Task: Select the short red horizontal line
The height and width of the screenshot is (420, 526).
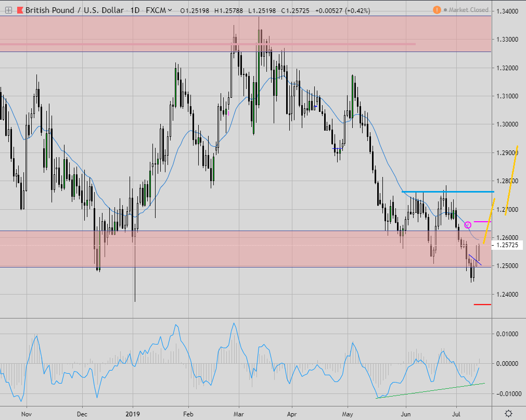Action: 482,304
